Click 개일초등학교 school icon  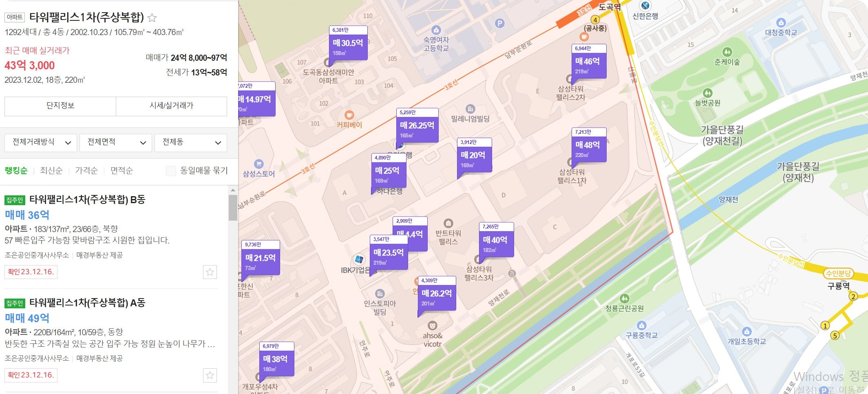[747, 331]
